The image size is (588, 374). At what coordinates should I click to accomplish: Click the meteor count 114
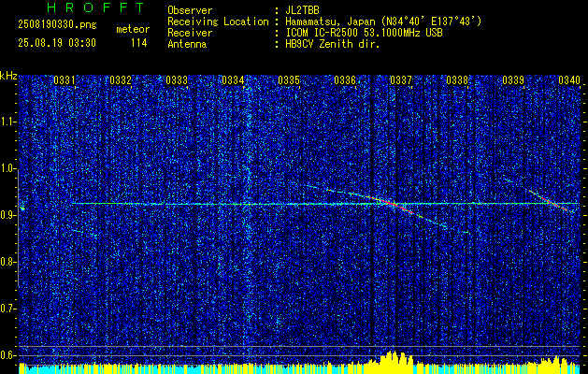(138, 44)
